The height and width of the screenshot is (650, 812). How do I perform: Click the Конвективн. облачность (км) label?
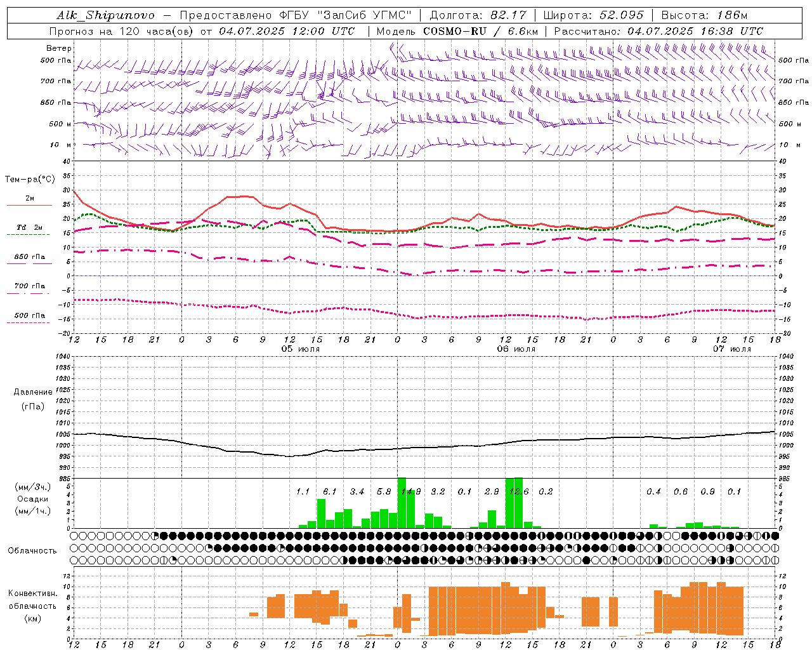[32, 606]
